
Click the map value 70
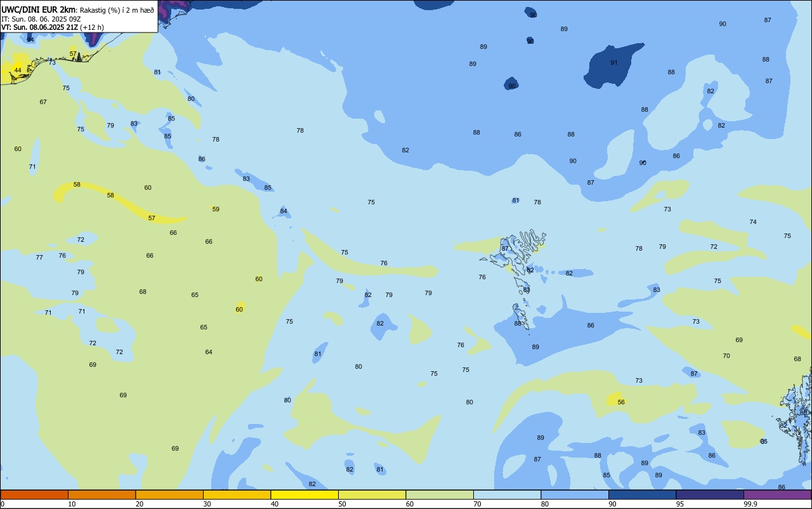click(x=726, y=355)
